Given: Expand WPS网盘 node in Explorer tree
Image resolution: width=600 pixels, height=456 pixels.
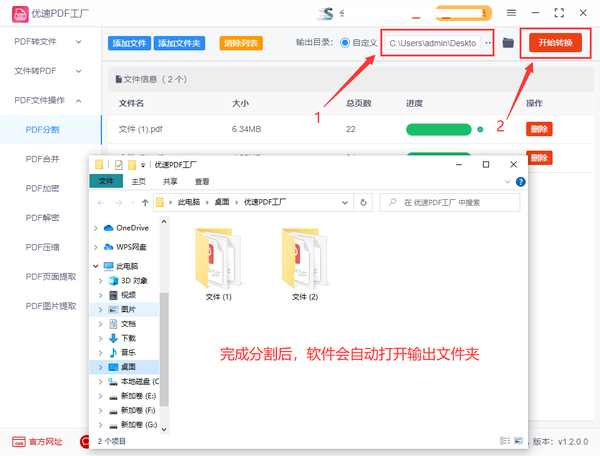Looking at the screenshot, I should [x=96, y=247].
